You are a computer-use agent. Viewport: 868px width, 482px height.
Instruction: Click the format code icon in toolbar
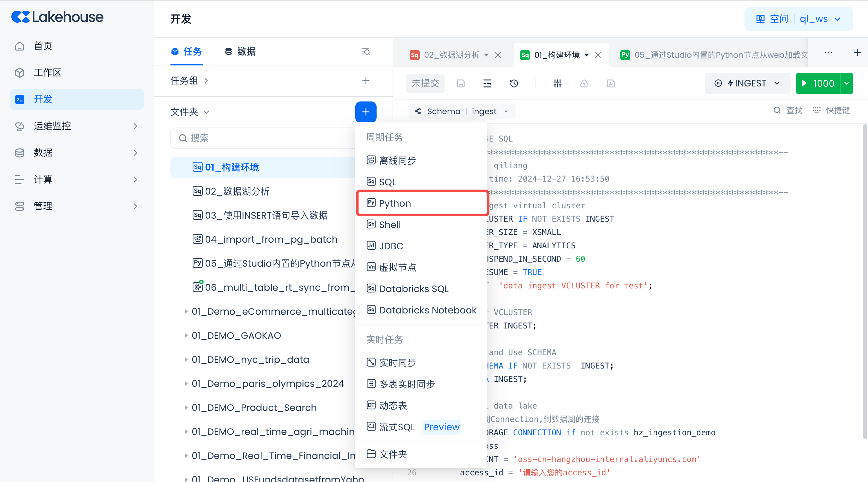pos(487,83)
